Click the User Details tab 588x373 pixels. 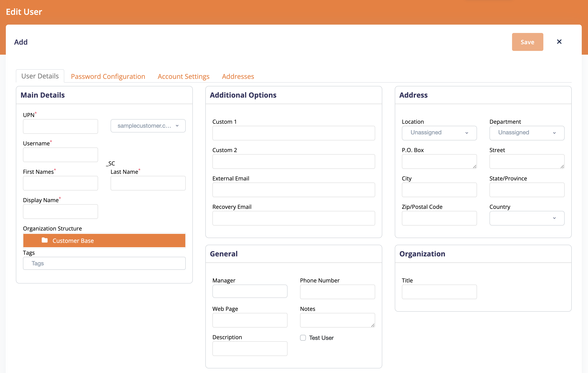(40, 76)
